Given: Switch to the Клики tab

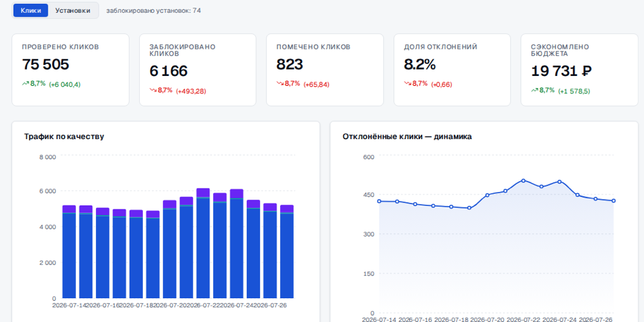Looking at the screenshot, I should pos(31,11).
